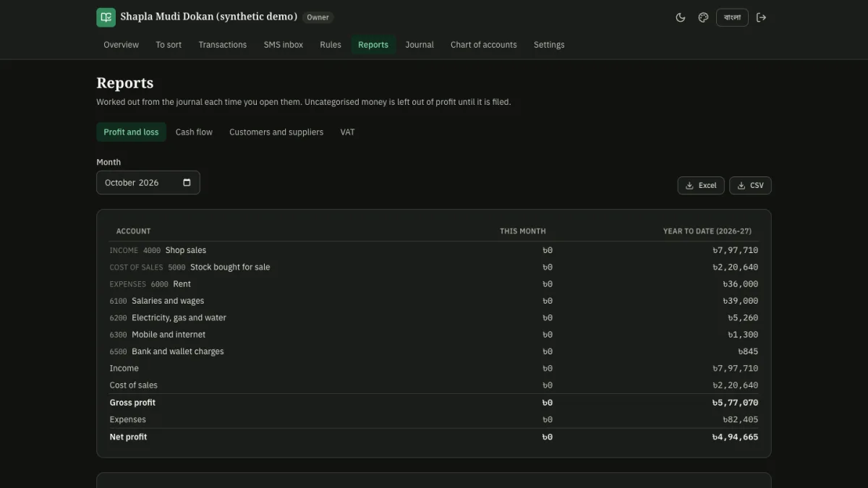This screenshot has width=868, height=488.
Task: Open the Customers and suppliers tab
Action: coord(276,132)
